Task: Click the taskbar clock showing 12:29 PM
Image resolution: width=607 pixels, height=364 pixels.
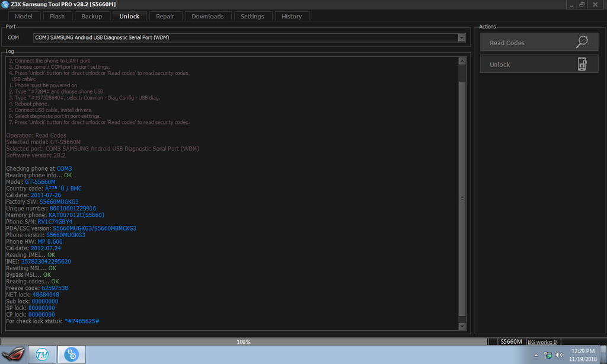Action: [583, 355]
